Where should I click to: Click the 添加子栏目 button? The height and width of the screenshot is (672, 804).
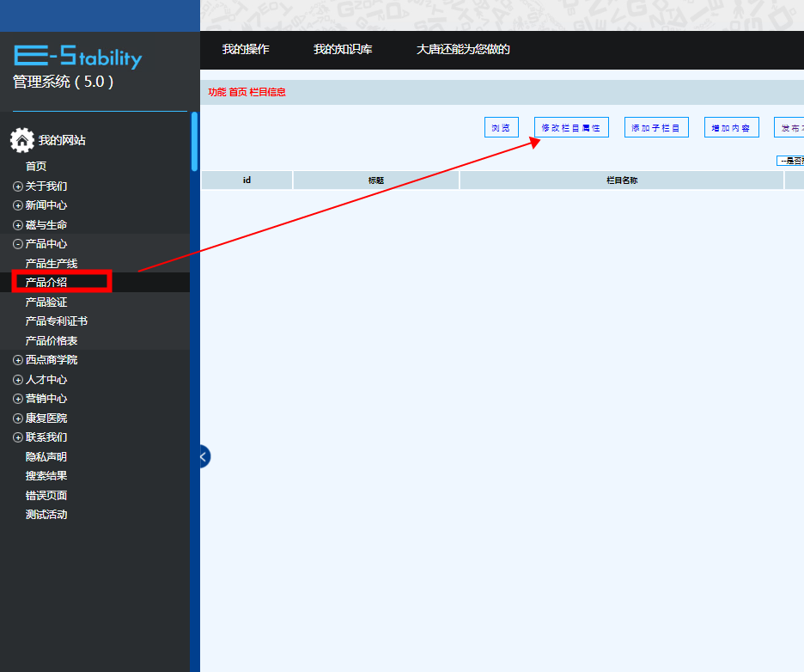click(x=656, y=127)
